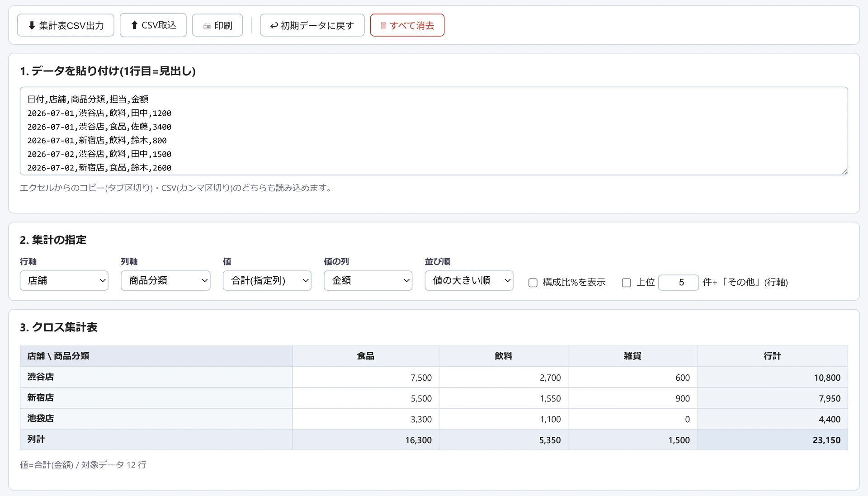The width and height of the screenshot is (868, 496).
Task: Click the 3,300 cell for 池袋店 食品
Action: pyautogui.click(x=366, y=419)
